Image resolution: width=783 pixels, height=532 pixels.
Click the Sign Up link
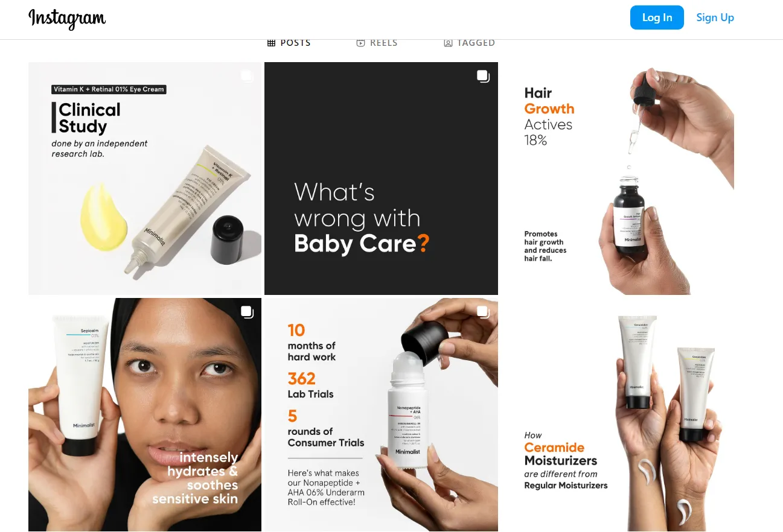[715, 17]
